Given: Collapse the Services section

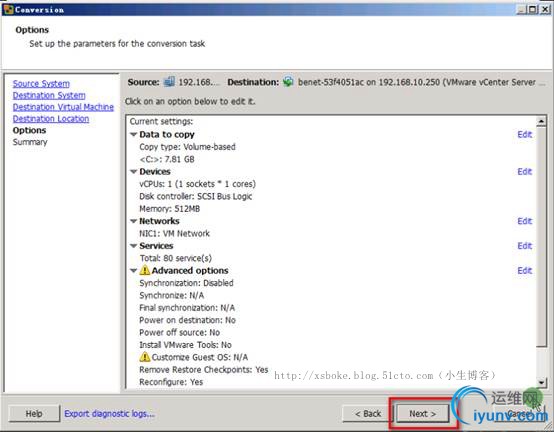Looking at the screenshot, I should click(x=134, y=246).
